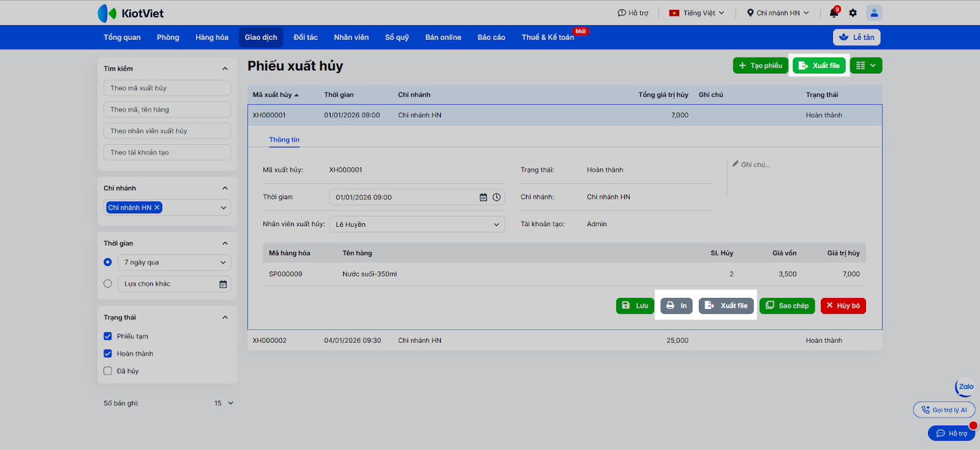Open the Sổ quỹ menu
The width and height of the screenshot is (980, 450).
click(x=397, y=37)
